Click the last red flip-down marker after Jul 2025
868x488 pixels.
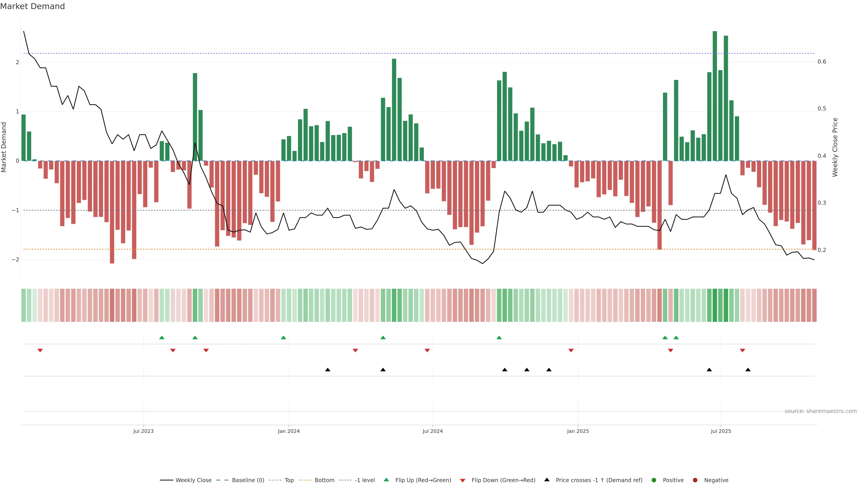point(742,351)
